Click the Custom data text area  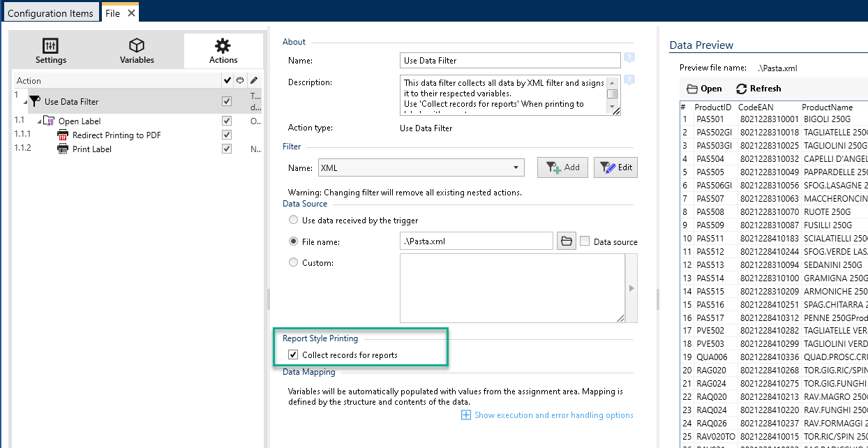(x=511, y=288)
